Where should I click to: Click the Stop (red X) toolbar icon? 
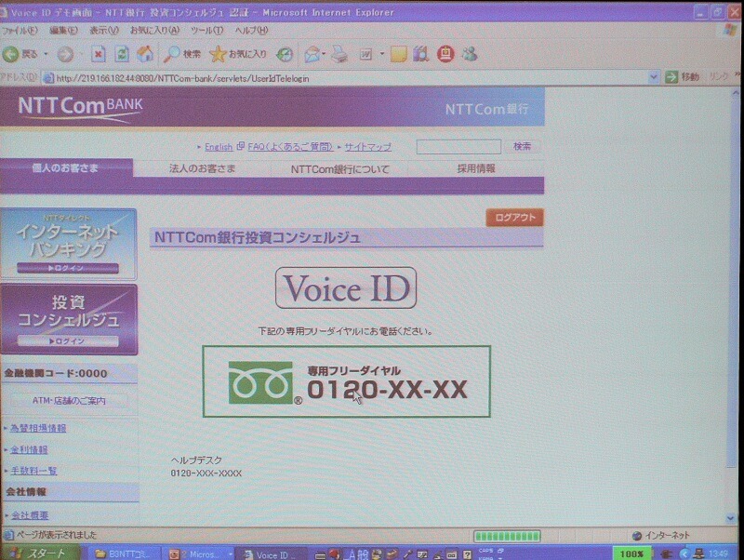(99, 54)
